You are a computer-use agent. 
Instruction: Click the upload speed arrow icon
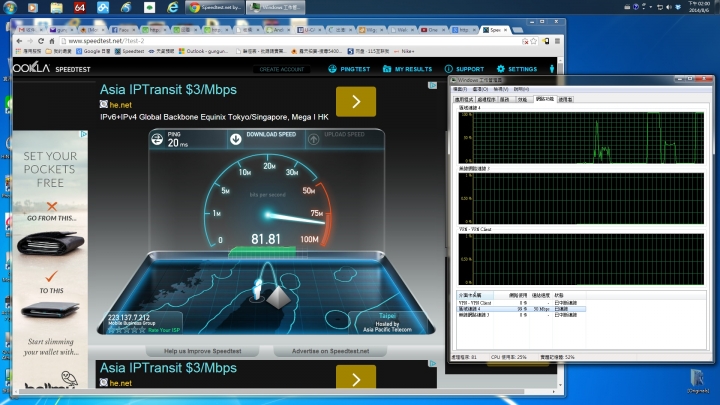click(x=314, y=139)
